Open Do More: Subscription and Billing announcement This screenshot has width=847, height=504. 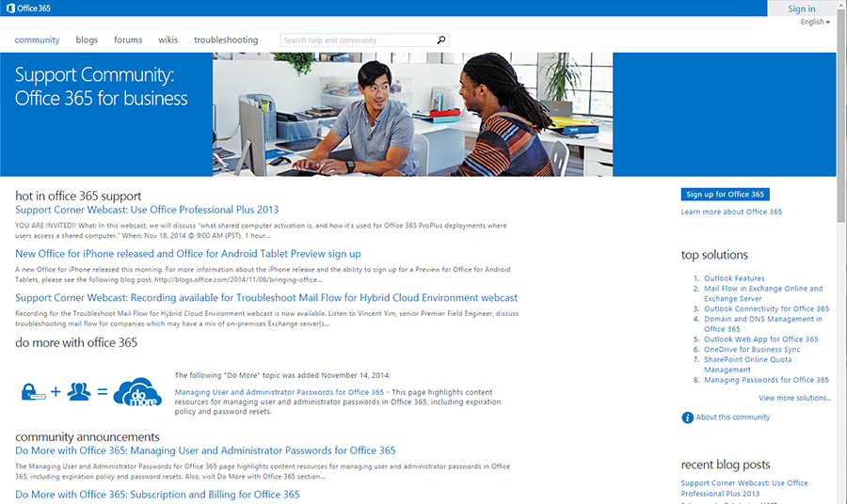point(157,495)
